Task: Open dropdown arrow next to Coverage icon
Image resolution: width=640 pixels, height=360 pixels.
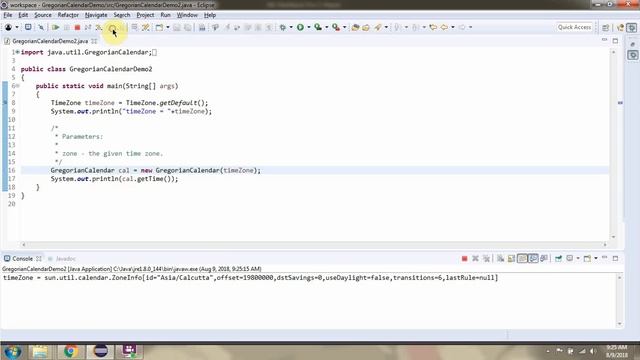Action: (x=327, y=27)
